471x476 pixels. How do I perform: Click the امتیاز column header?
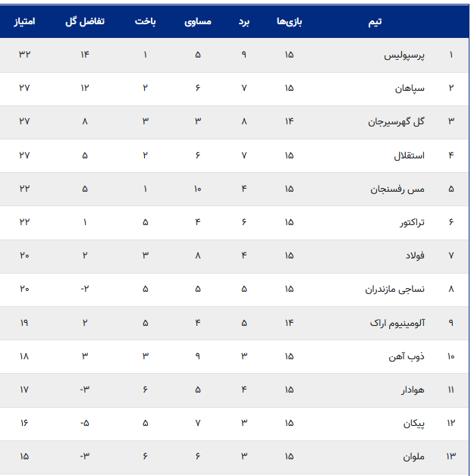tap(24, 21)
